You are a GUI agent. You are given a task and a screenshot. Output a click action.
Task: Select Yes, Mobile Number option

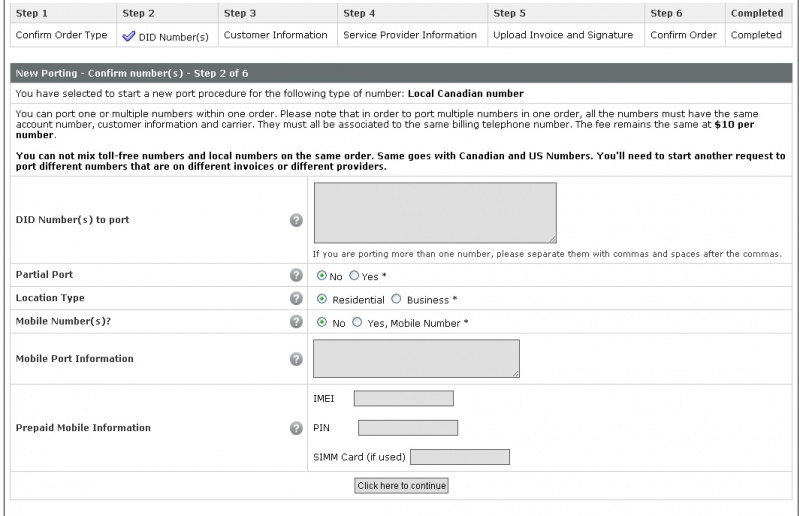(357, 322)
